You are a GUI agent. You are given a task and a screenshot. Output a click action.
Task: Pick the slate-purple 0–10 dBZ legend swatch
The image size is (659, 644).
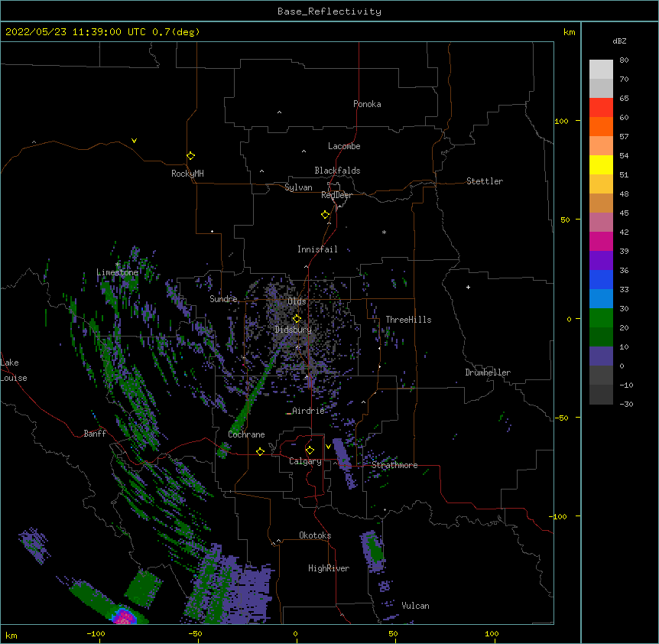click(601, 356)
